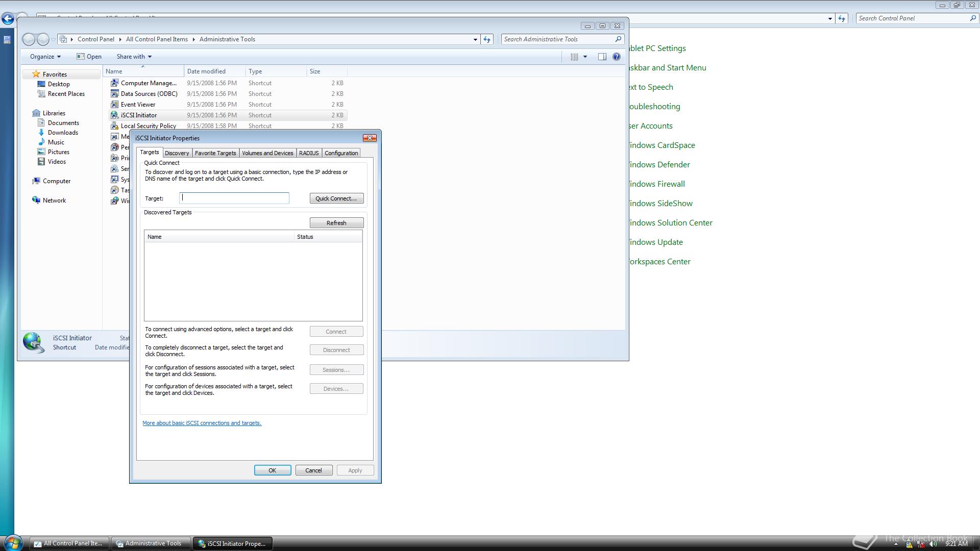
Task: Select the iSCSI Initiator file icon
Action: (x=115, y=115)
